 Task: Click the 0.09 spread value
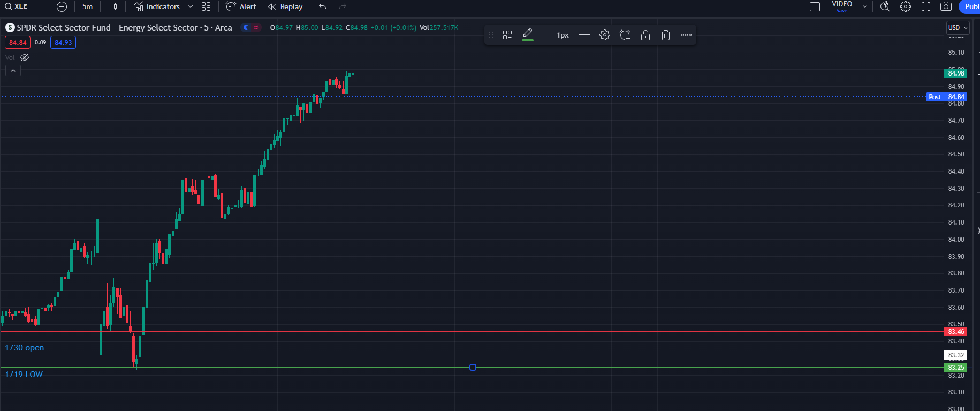click(41, 42)
